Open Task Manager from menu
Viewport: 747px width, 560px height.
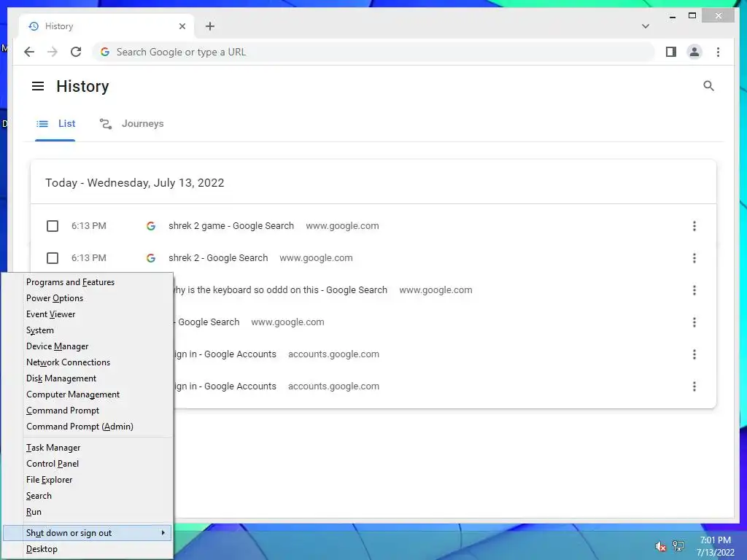[x=88, y=448]
